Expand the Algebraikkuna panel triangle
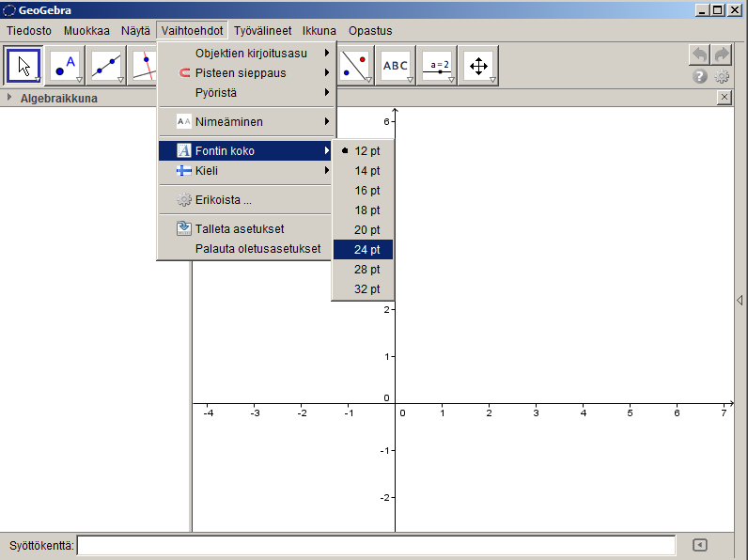Viewport: 748px width, 560px height. tap(9, 98)
